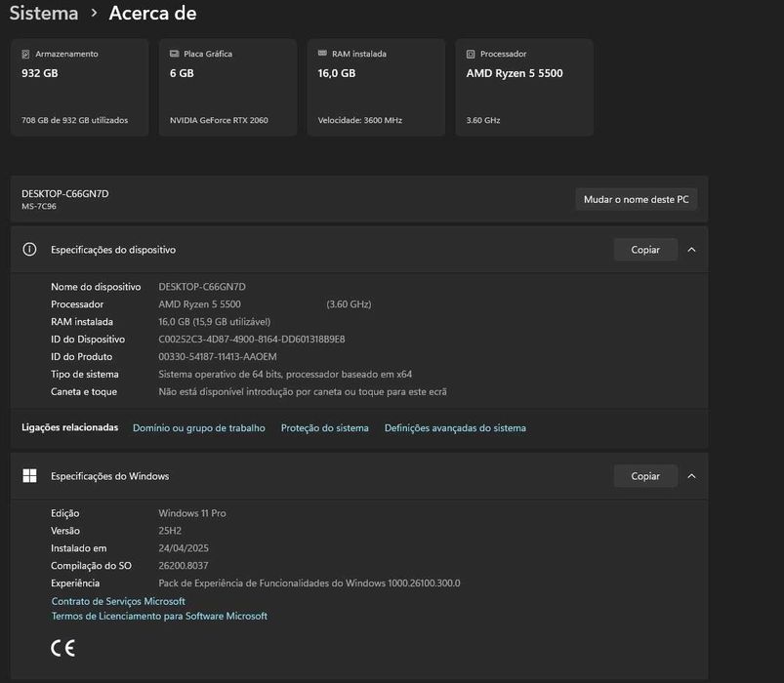Screen dimensions: 784x683
Task: Click Velocidade: 3600 MHz text
Action: point(360,120)
